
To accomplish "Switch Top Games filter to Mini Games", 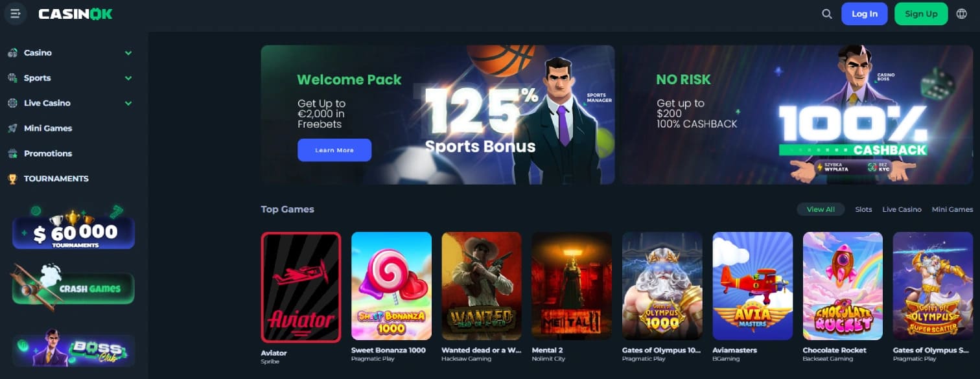I will pos(952,209).
